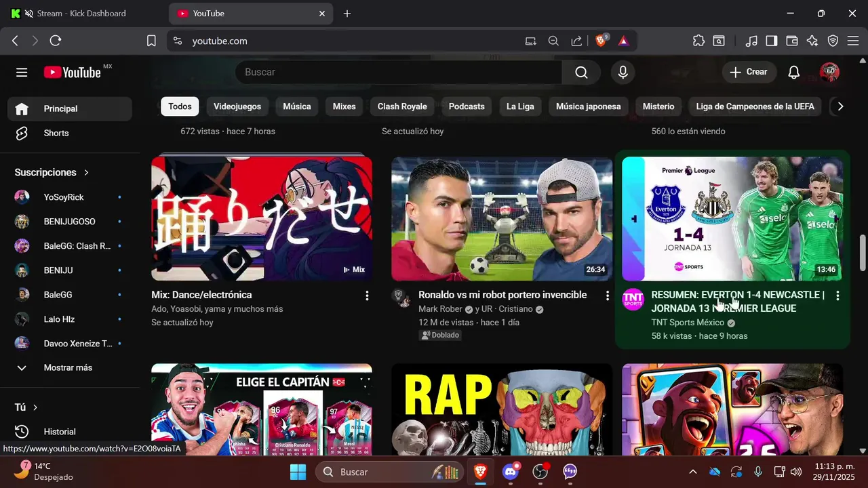
Task: Open the TNT Sports channel avatar
Action: tap(633, 299)
